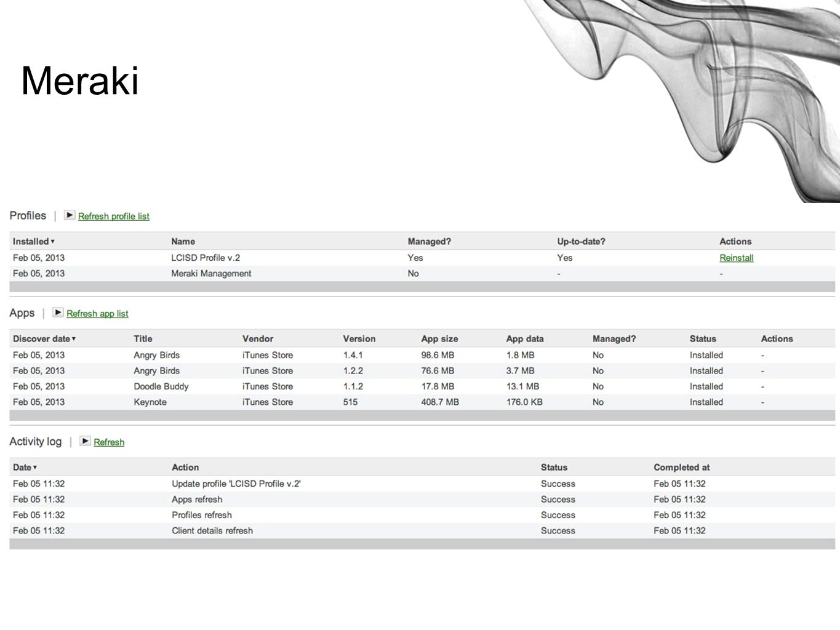The height and width of the screenshot is (630, 840).
Task: Select the LCISD Profile v.2 name
Action: (206, 258)
